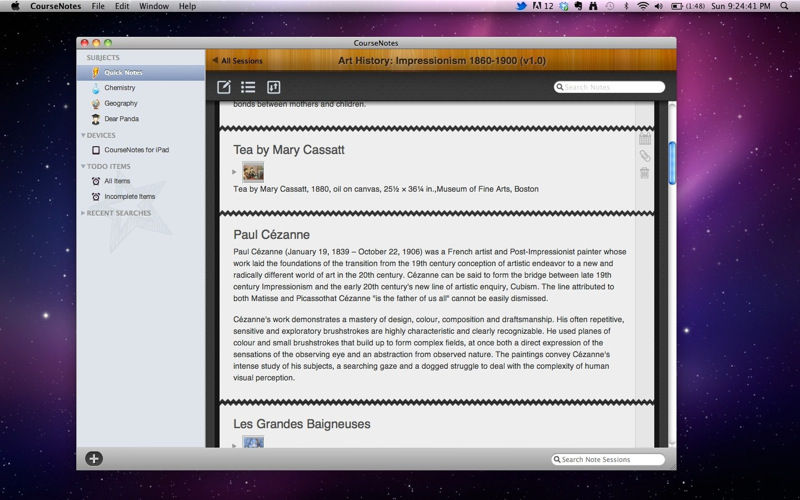Open the Apple menu
Viewport: 800px width, 500px height.
[x=15, y=6]
